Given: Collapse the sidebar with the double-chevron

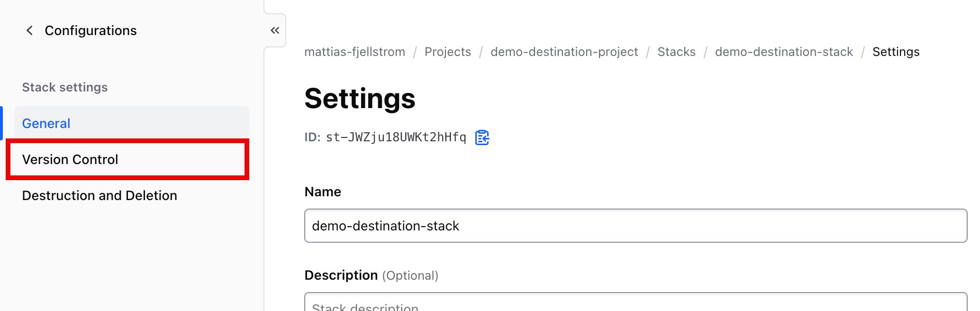Looking at the screenshot, I should pos(275,29).
